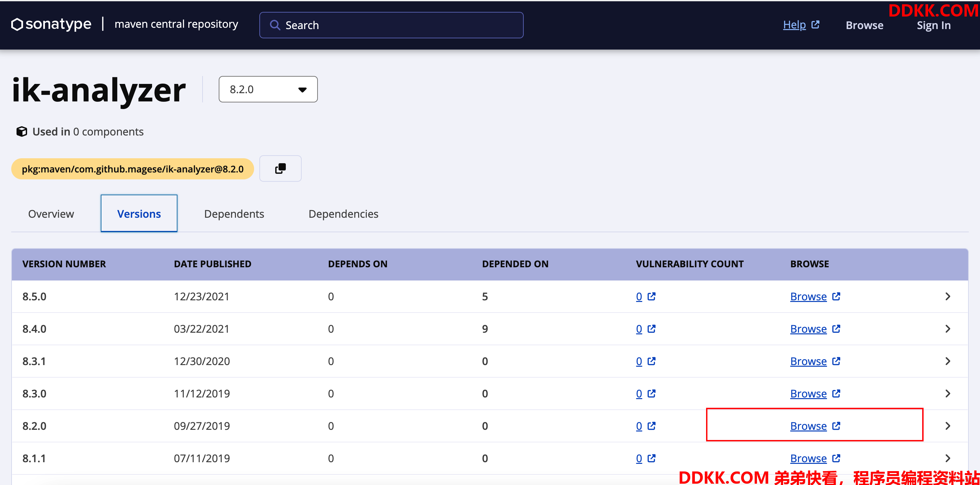Click the pkg:maven purl badge
Screen dimensions: 980x485
point(132,168)
